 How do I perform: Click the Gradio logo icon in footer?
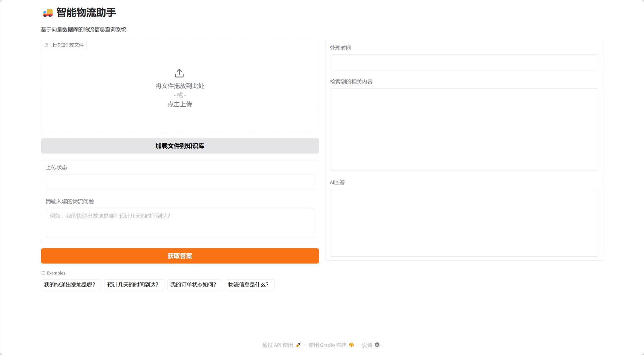click(x=351, y=345)
